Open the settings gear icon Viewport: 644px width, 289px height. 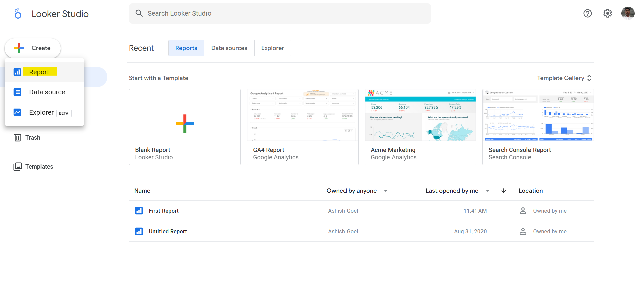click(607, 13)
